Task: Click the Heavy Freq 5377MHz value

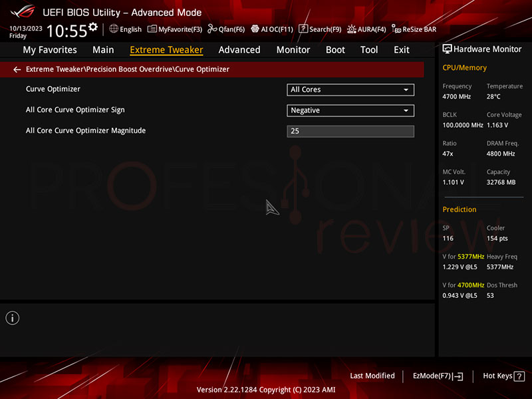Action: (x=500, y=267)
